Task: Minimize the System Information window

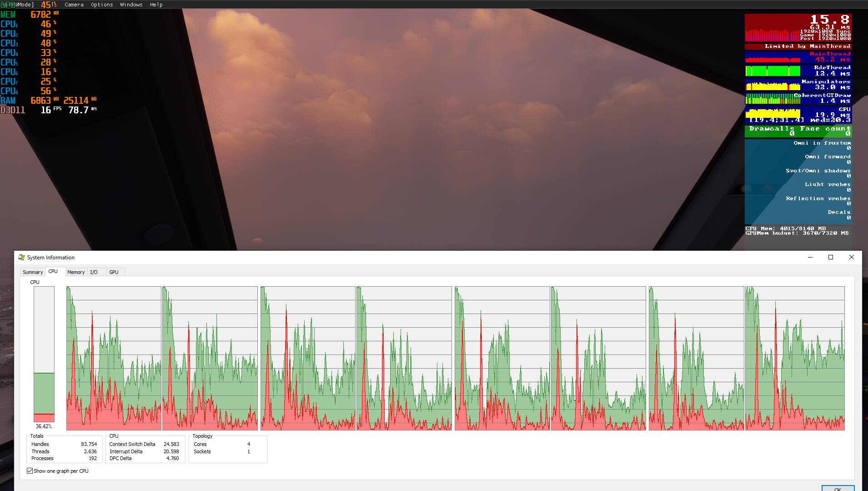Action: tap(810, 257)
